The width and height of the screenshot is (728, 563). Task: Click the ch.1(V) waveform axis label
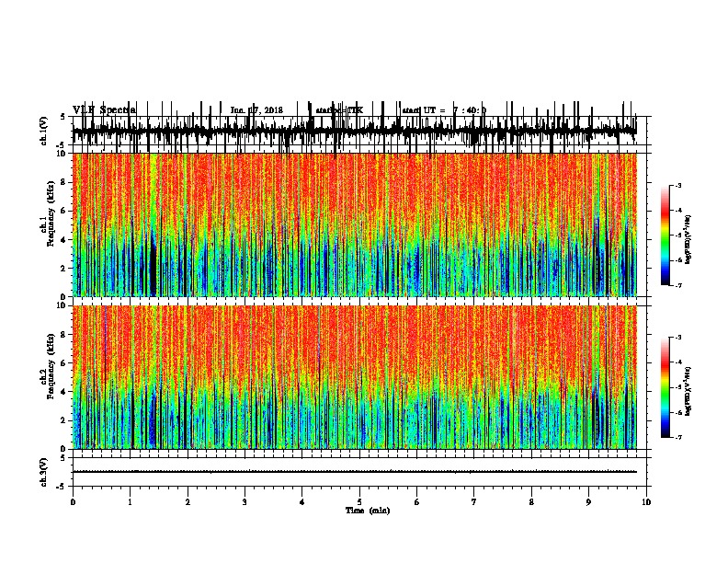click(x=44, y=131)
